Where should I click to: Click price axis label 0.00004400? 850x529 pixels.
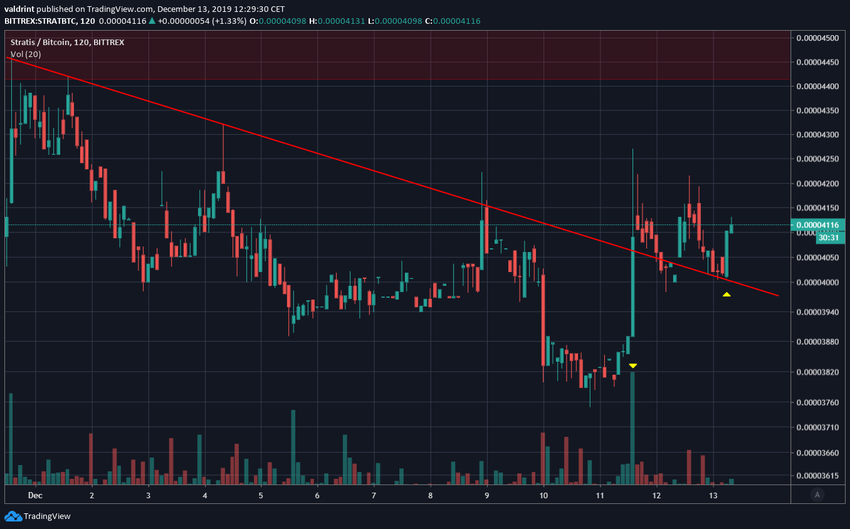tap(817, 86)
